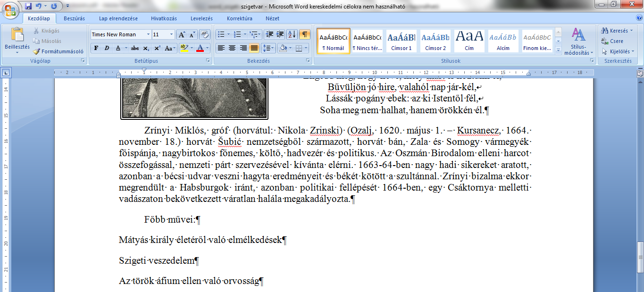Switch to the Hivatkozás tab

coord(164,18)
